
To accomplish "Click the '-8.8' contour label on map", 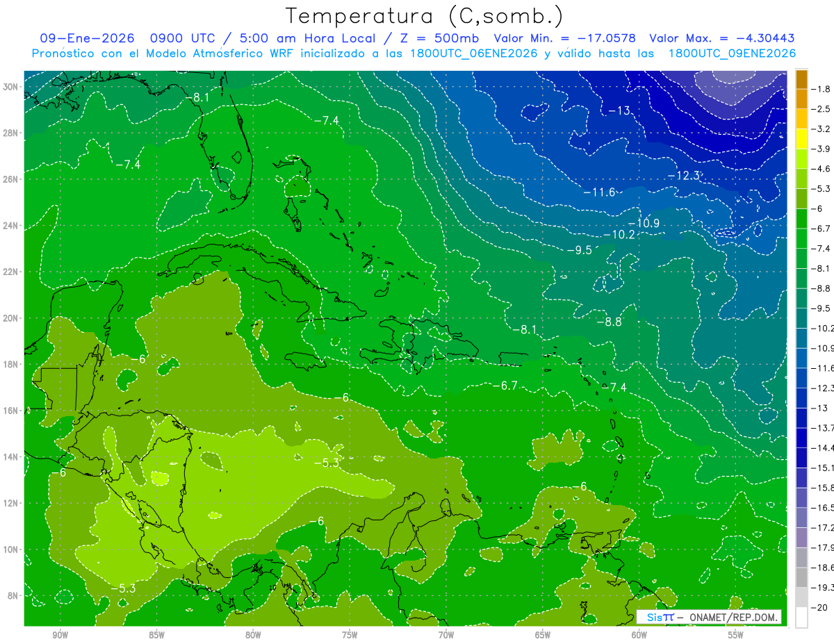I will tap(609, 322).
